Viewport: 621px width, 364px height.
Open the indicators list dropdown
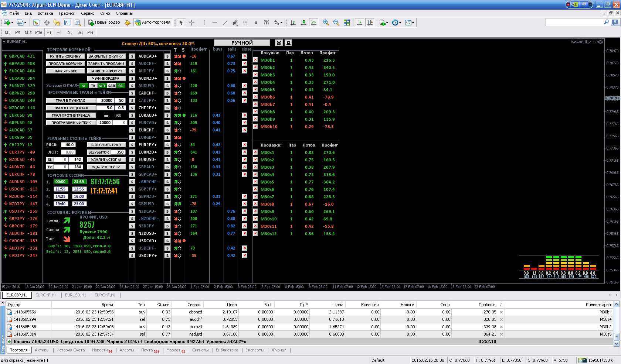pyautogui.click(x=384, y=23)
